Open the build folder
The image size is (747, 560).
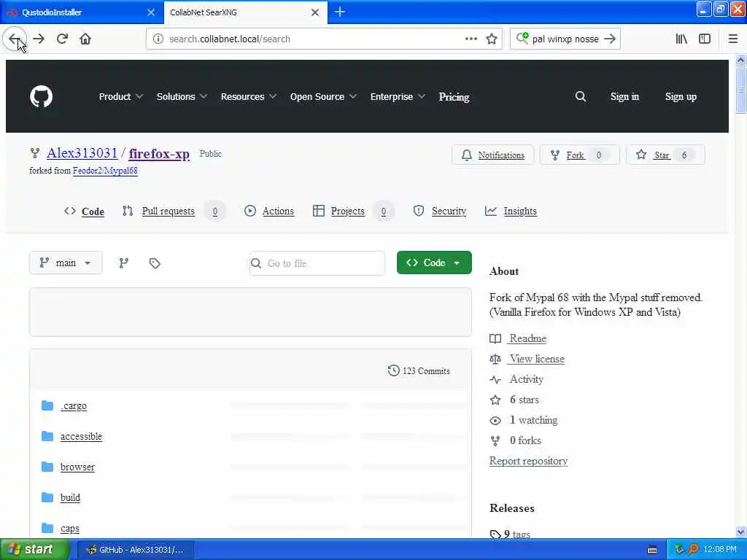(70, 497)
